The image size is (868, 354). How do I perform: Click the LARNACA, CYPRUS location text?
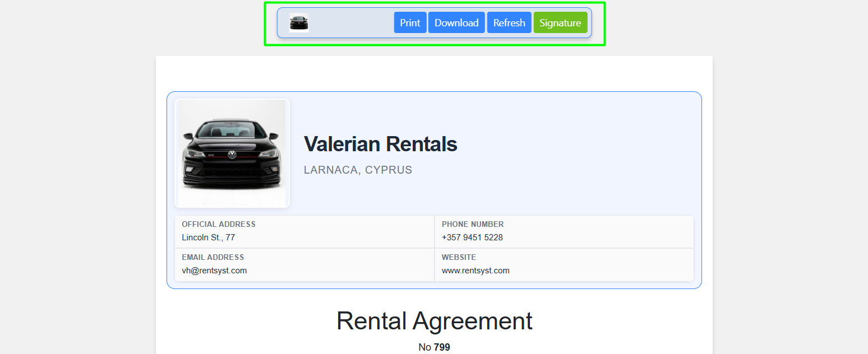tap(358, 170)
